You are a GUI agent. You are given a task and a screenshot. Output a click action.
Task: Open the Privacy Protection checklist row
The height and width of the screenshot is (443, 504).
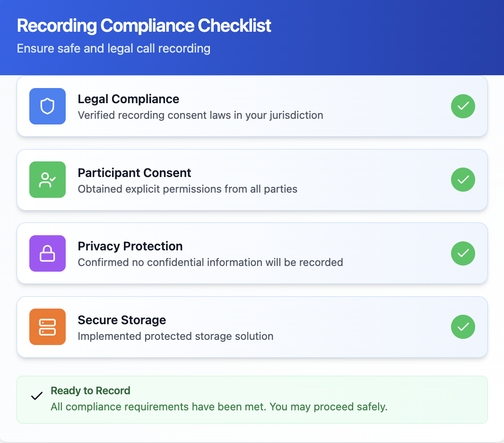click(252, 253)
